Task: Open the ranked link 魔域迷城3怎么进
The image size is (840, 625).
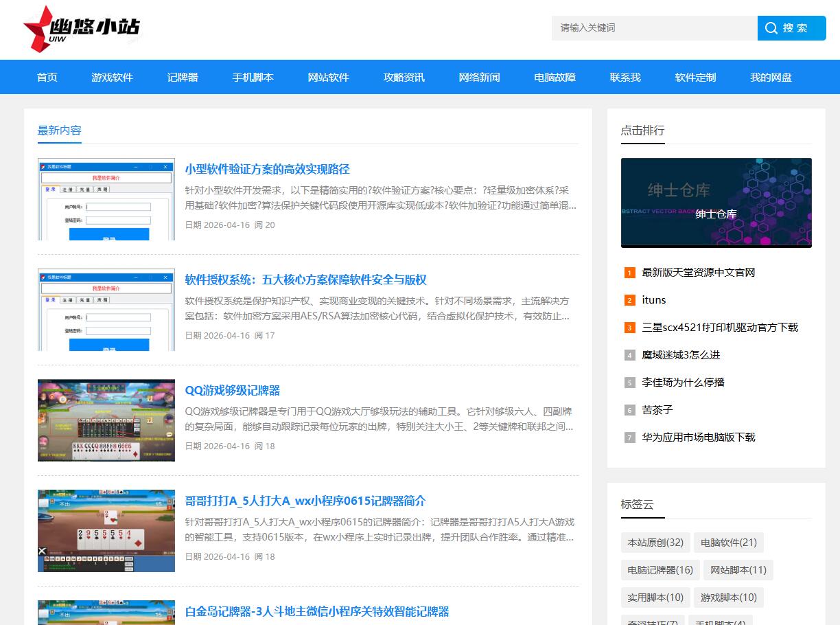Action: tap(681, 355)
